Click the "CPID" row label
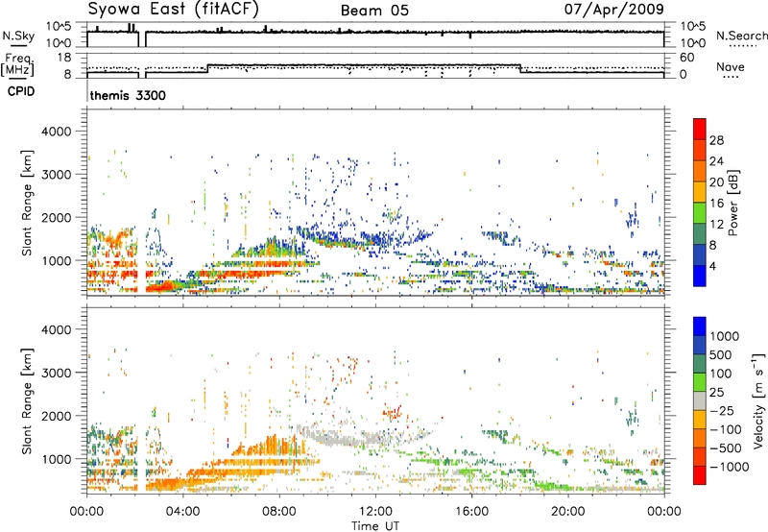 pos(21,91)
